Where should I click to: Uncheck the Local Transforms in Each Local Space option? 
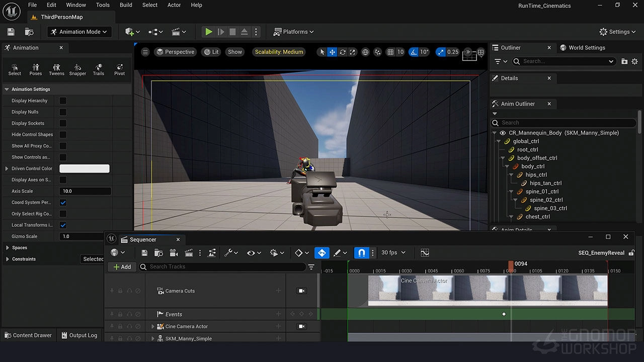coord(62,225)
